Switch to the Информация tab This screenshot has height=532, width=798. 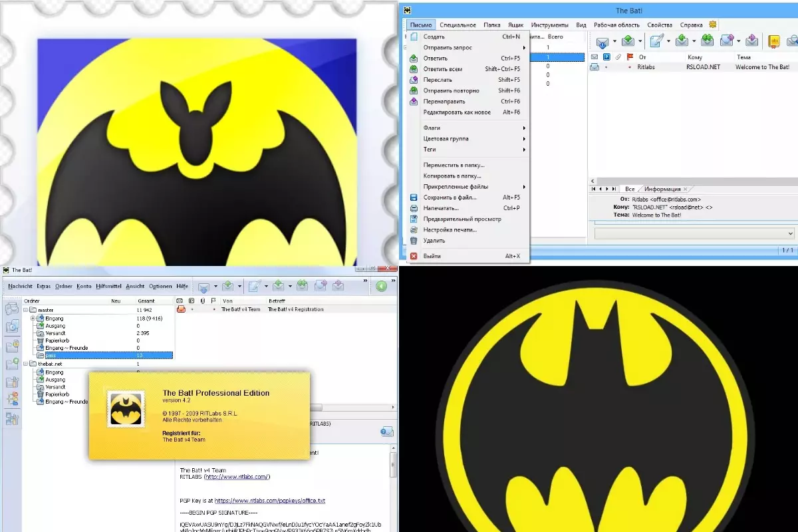pyautogui.click(x=662, y=190)
